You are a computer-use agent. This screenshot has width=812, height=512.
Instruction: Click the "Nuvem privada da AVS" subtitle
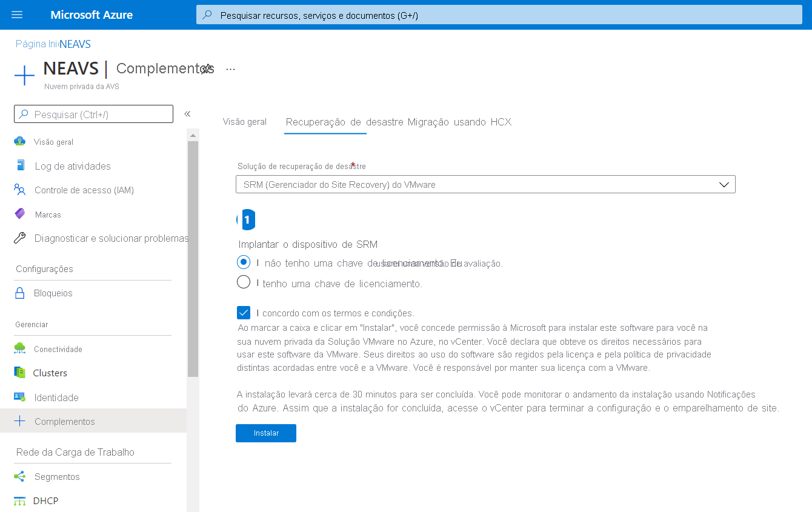[x=82, y=87]
